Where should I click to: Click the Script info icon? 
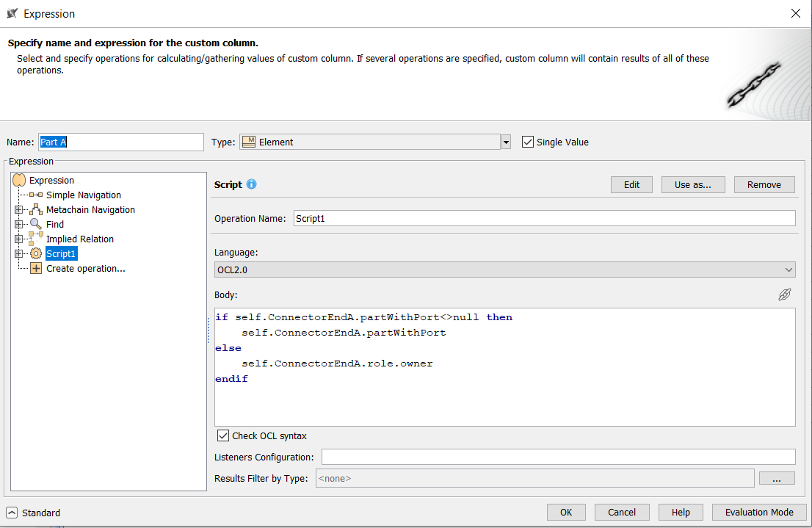click(252, 184)
